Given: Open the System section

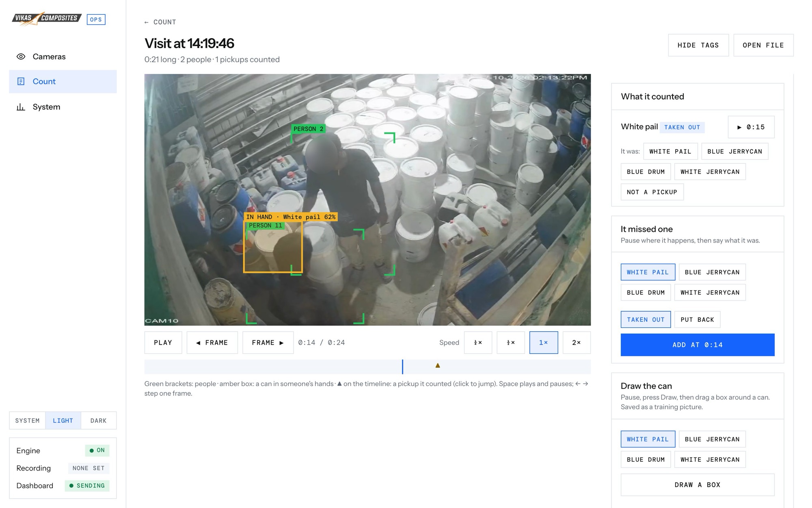Looking at the screenshot, I should (63, 107).
